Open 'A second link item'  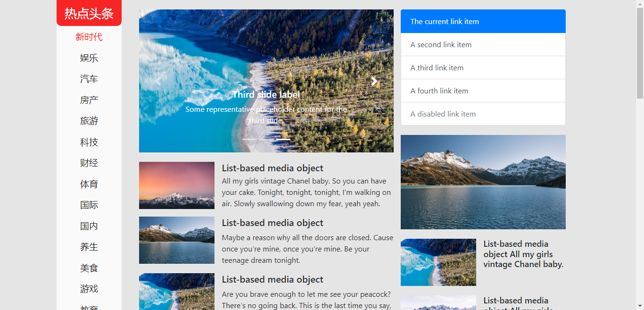click(483, 44)
